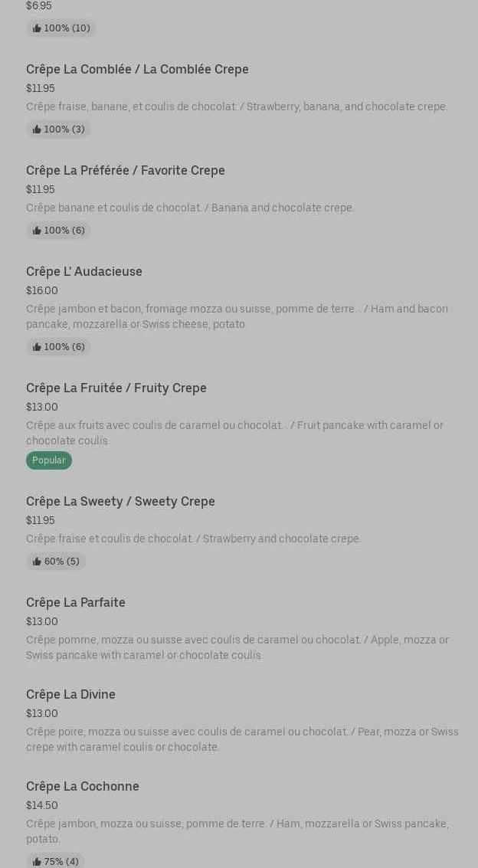Choose Crêpe La Divine item

click(70, 695)
